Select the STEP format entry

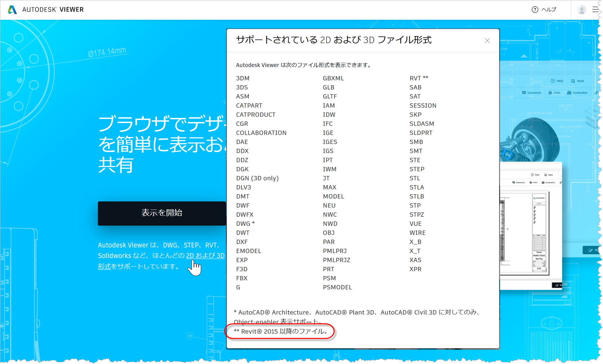(417, 169)
